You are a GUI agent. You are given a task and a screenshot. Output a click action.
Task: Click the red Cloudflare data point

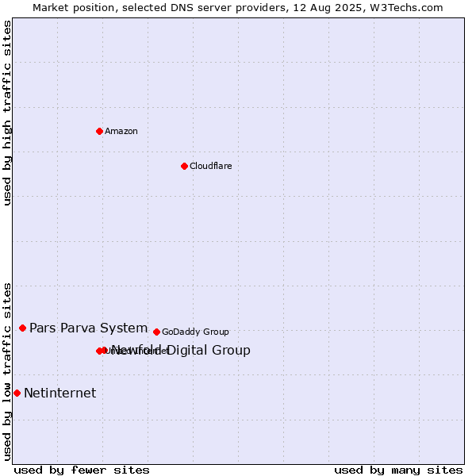(x=184, y=166)
